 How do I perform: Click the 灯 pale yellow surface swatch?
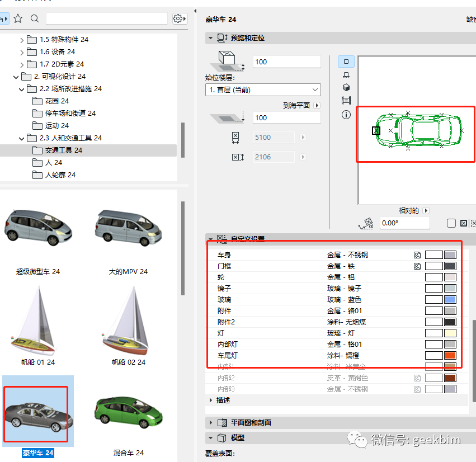[x=450, y=333]
